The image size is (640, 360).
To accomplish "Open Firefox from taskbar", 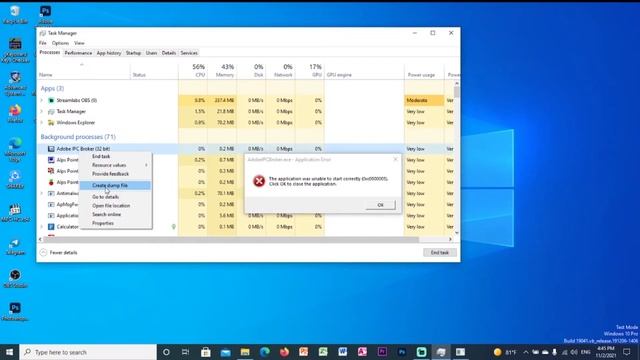I will coord(284,352).
